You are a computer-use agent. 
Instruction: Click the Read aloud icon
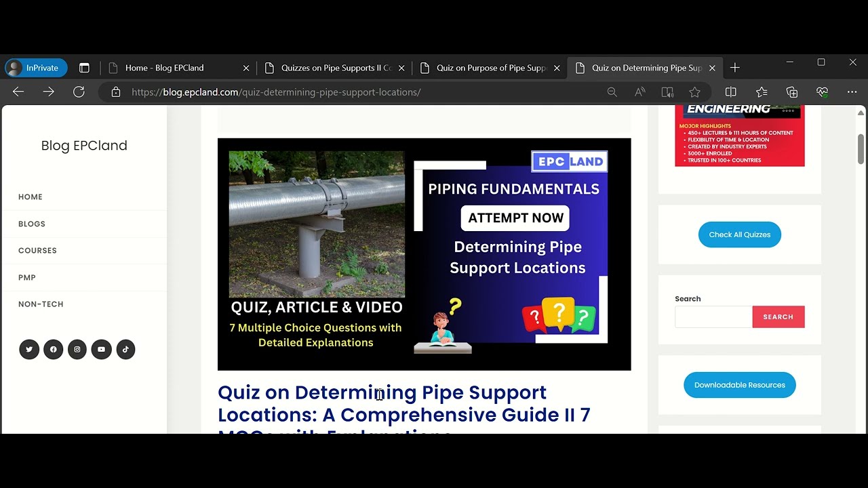[x=639, y=92]
